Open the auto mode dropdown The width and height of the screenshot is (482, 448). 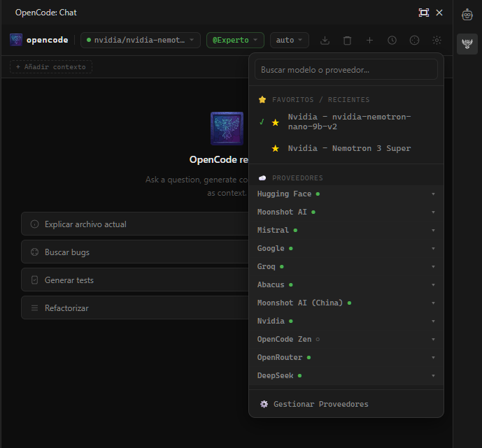click(289, 41)
